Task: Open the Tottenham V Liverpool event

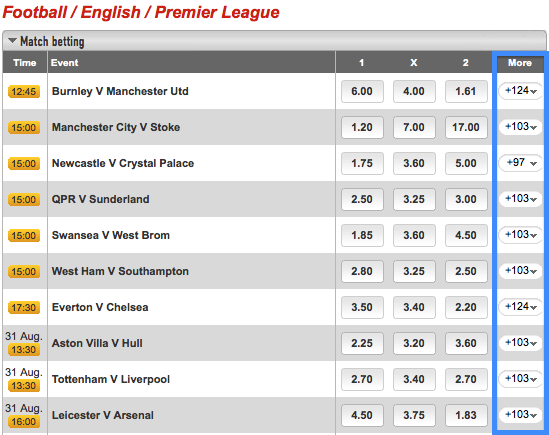Action: click(x=111, y=379)
